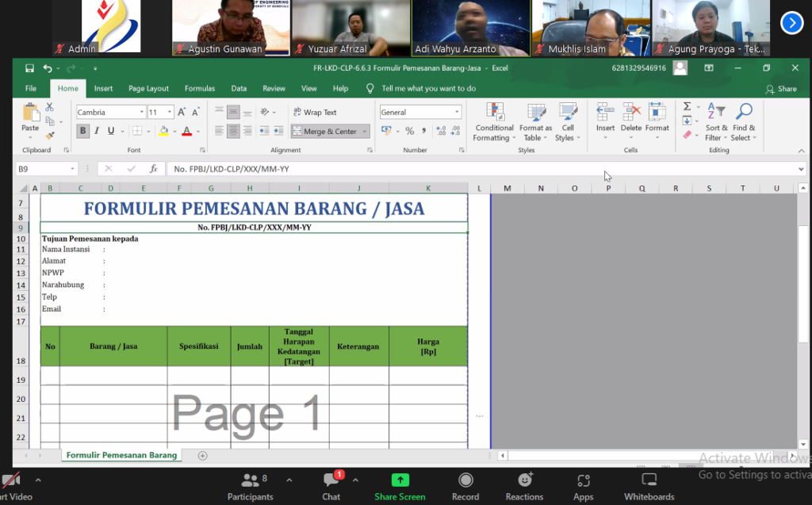Decrease the font size
Screen dimensions: 812x505
coord(196,112)
